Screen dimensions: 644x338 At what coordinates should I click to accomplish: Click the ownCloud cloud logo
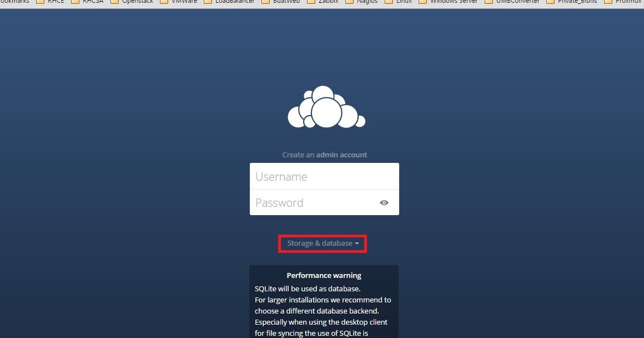[325, 107]
